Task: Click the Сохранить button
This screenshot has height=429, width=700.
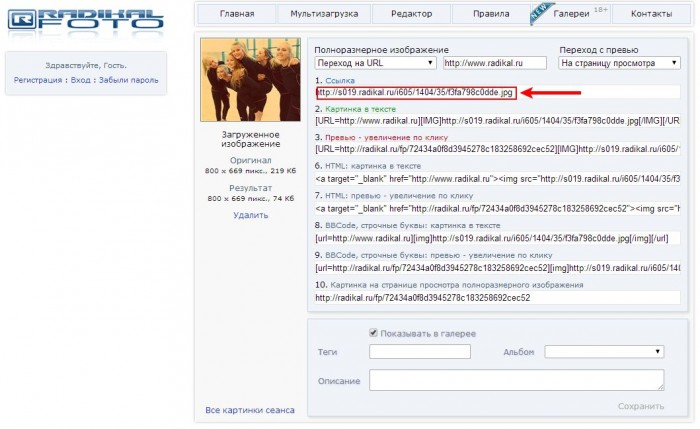Action: [641, 406]
